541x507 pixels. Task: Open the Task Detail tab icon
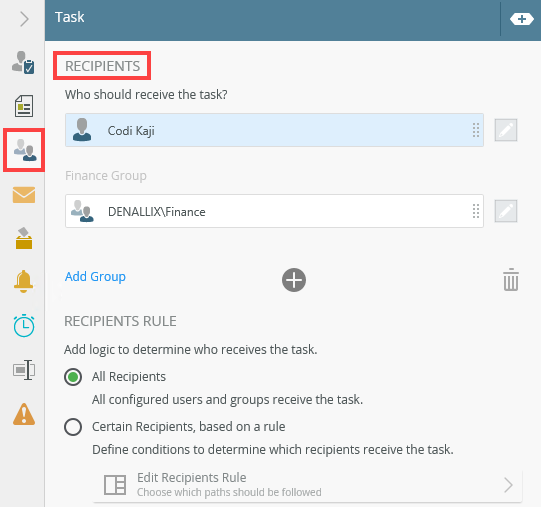[x=23, y=62]
